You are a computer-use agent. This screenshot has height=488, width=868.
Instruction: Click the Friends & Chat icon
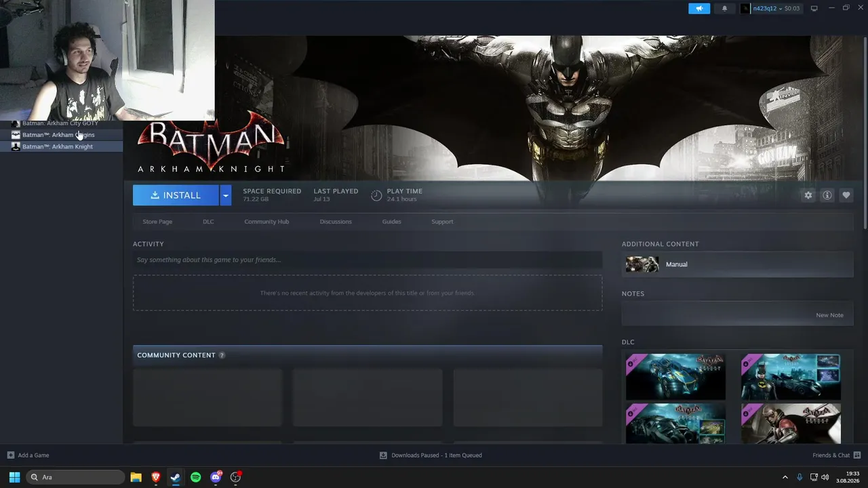(x=857, y=455)
